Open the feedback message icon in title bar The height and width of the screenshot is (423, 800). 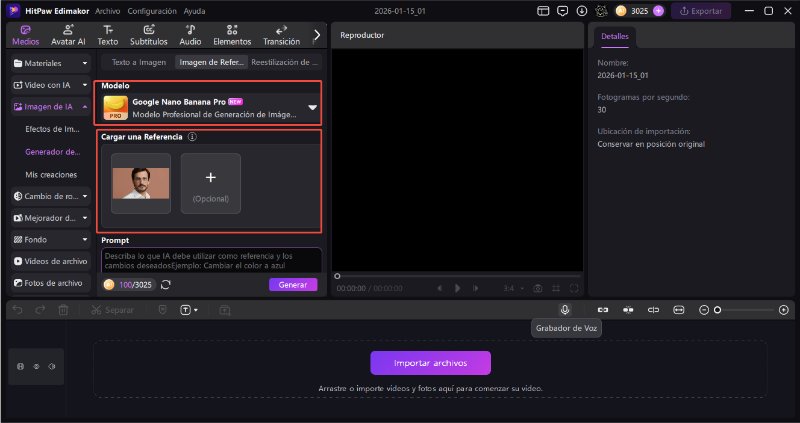tap(563, 11)
